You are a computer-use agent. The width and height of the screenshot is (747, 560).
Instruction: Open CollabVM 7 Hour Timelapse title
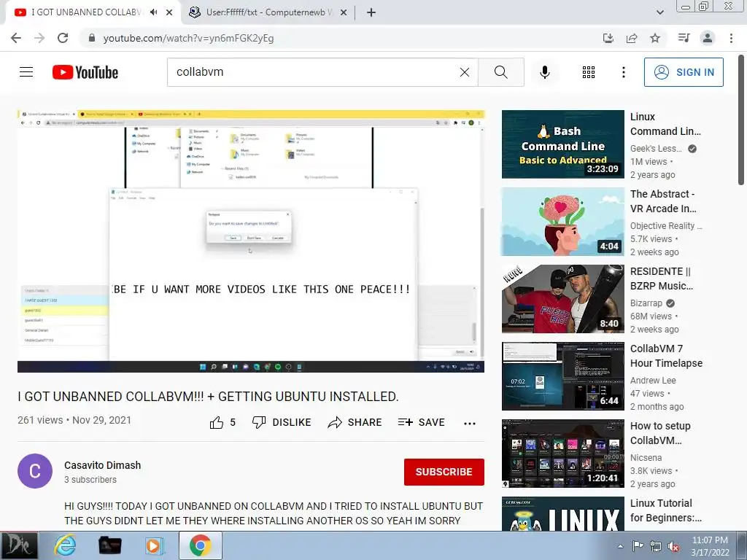click(x=666, y=356)
